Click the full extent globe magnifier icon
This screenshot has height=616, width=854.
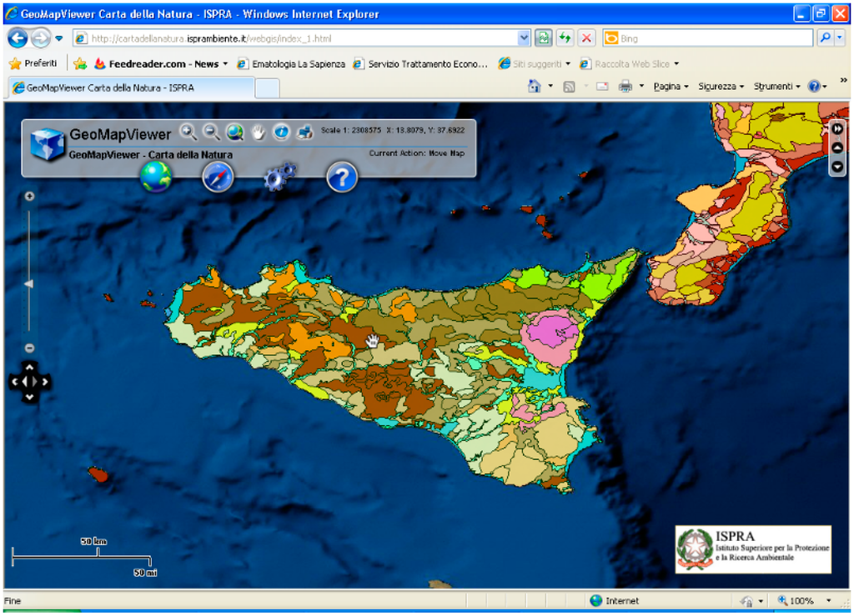(235, 132)
